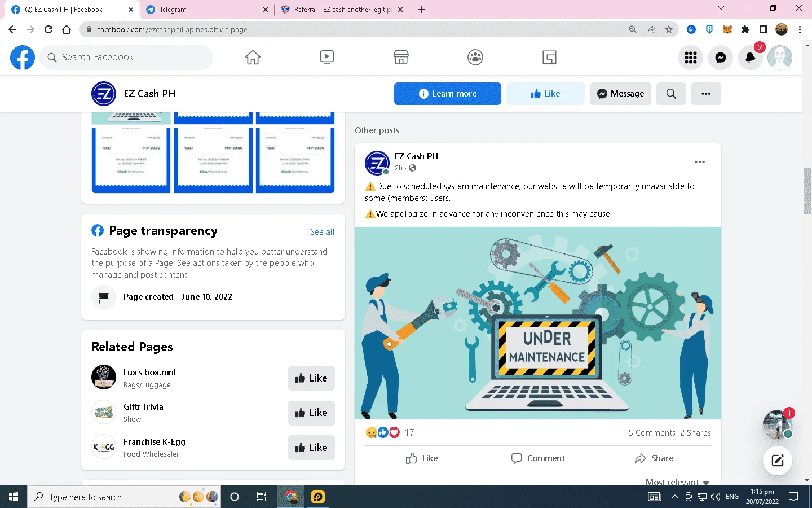
Task: Open the Gaming icon in top navigation
Action: [x=549, y=58]
